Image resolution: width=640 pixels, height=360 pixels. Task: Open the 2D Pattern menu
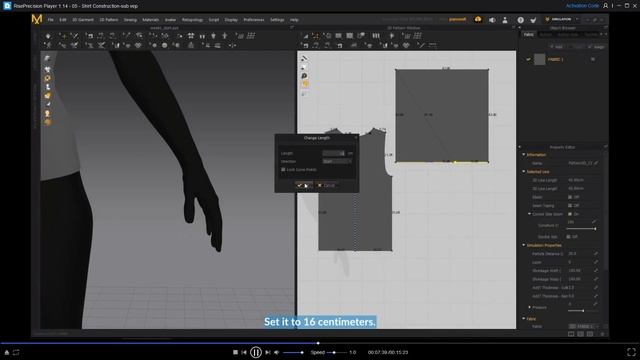pyautogui.click(x=109, y=20)
